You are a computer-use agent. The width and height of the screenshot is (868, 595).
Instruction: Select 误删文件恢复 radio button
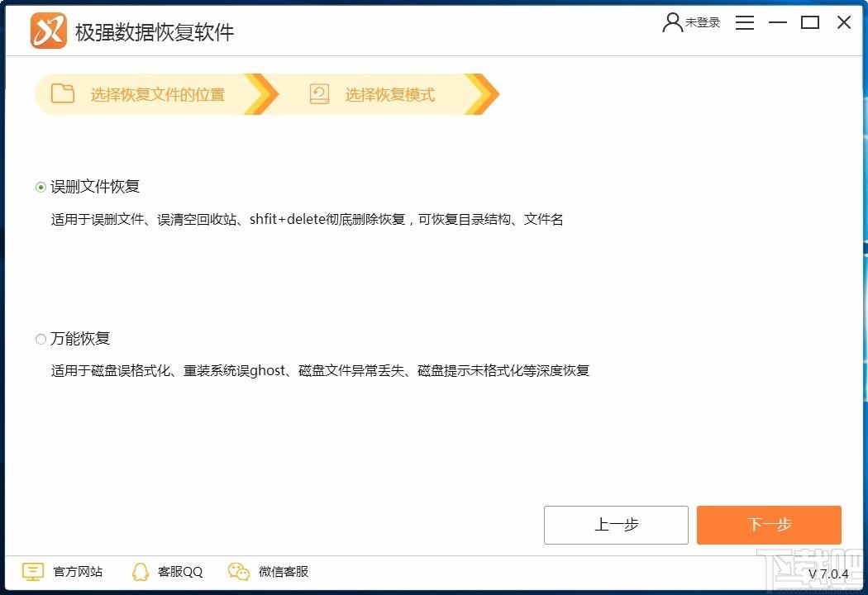(x=41, y=187)
